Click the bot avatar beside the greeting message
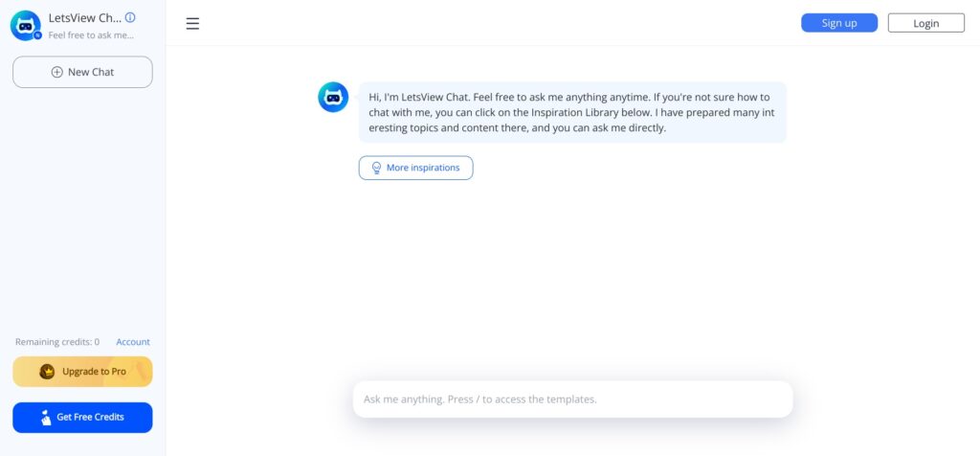This screenshot has height=456, width=980. 333,97
